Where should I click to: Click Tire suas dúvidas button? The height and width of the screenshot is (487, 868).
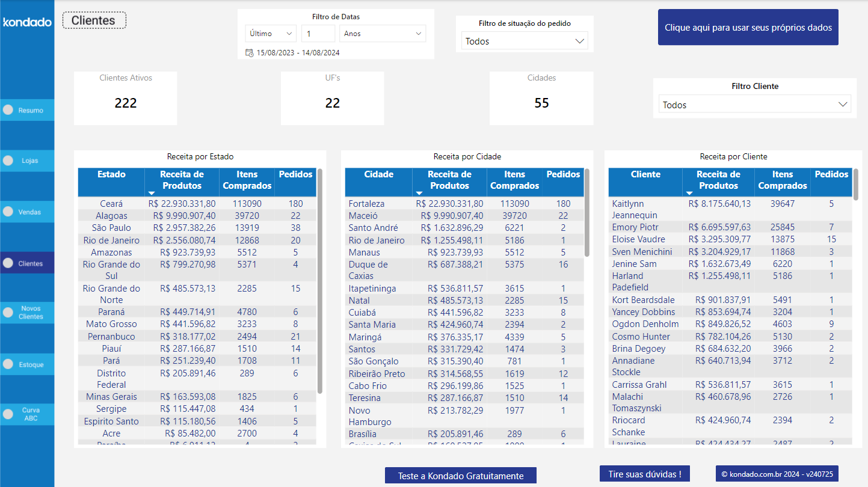tap(644, 474)
